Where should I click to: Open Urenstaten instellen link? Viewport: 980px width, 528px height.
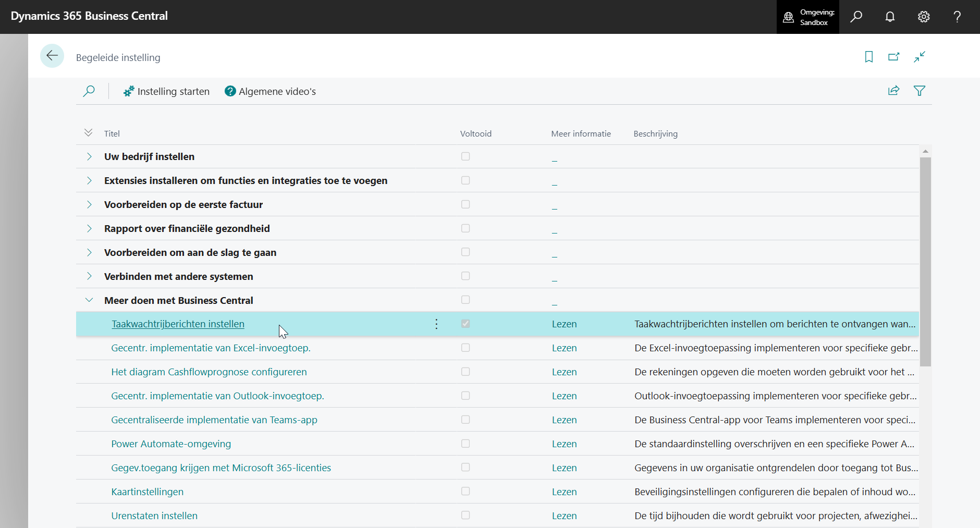click(154, 516)
